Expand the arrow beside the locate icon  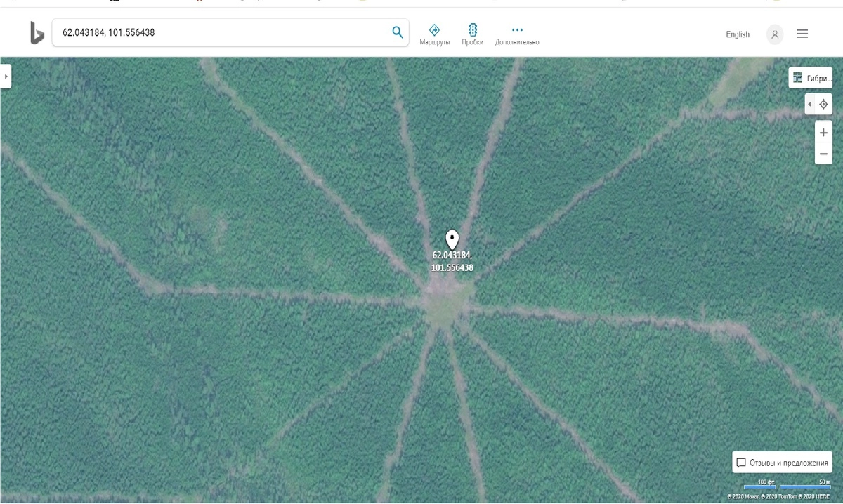pyautogui.click(x=809, y=105)
